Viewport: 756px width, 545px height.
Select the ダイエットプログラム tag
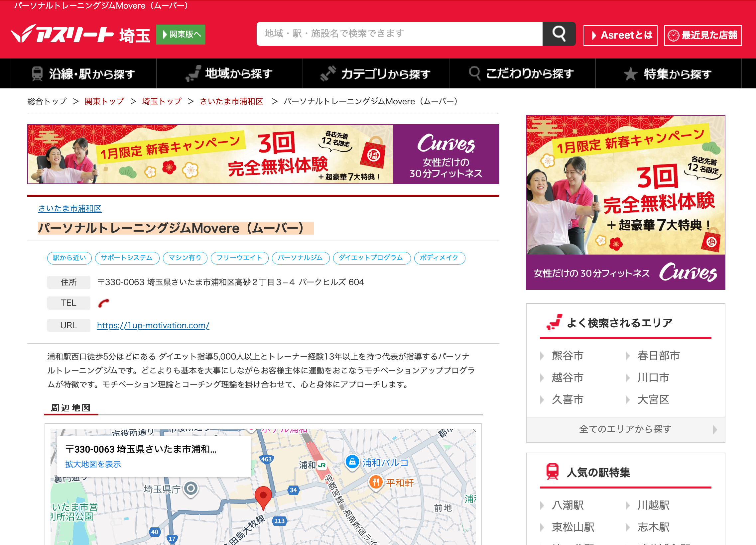point(371,258)
